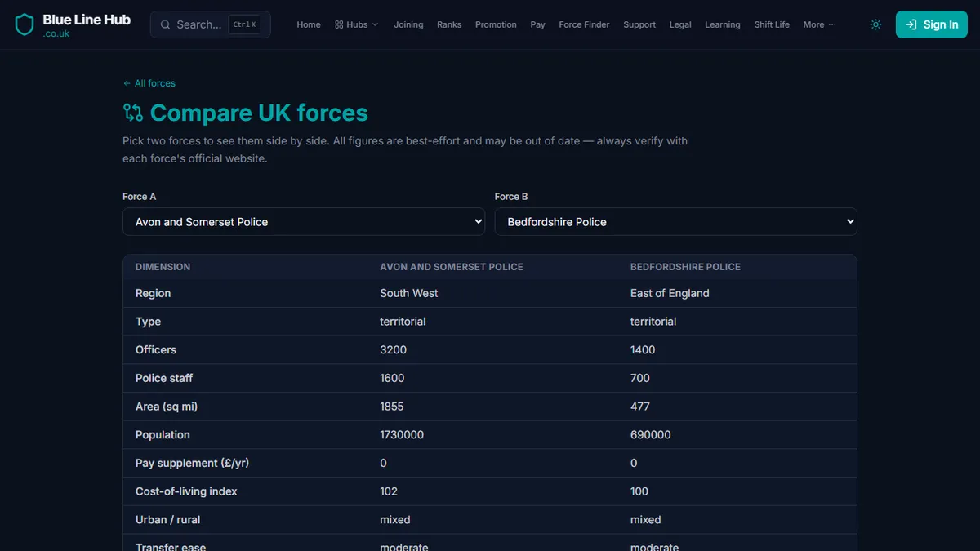Select the Population row label
The width and height of the screenshot is (980, 551).
click(x=163, y=435)
